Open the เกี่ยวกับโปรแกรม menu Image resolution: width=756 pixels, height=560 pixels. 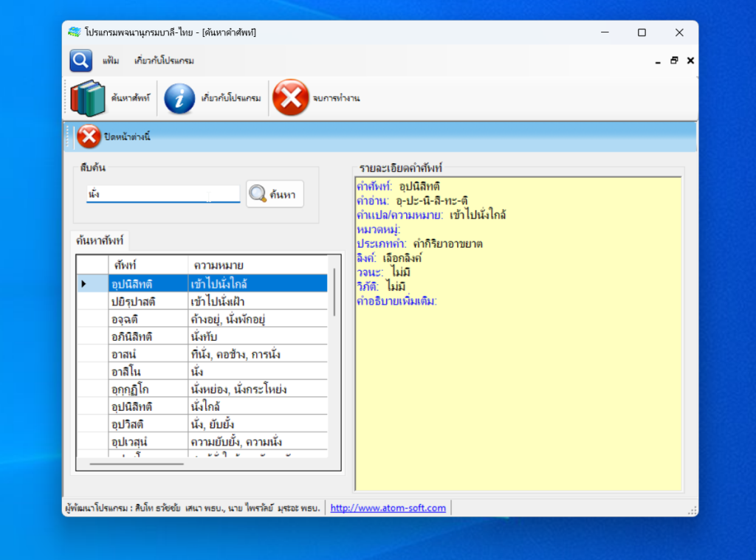pos(164,61)
